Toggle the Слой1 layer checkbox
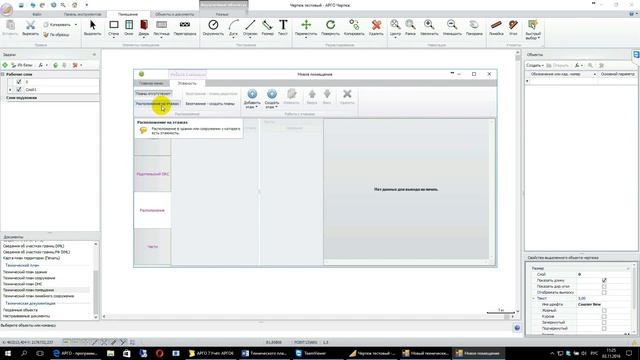 [19, 89]
